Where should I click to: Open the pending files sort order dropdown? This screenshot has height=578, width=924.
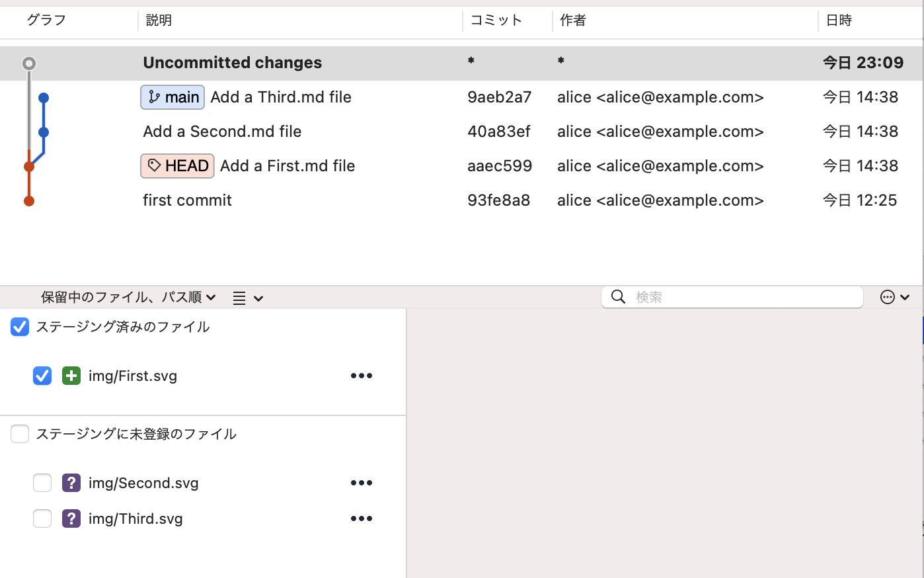point(128,298)
